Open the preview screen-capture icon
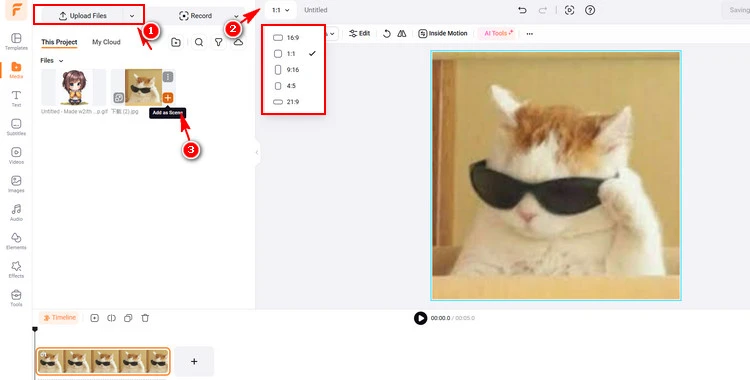The width and height of the screenshot is (750, 380). [569, 10]
